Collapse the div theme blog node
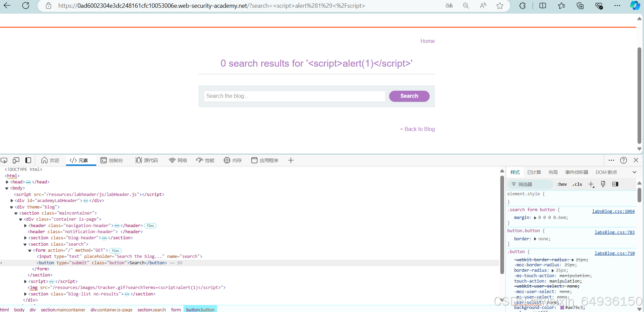The width and height of the screenshot is (644, 312). (11, 207)
